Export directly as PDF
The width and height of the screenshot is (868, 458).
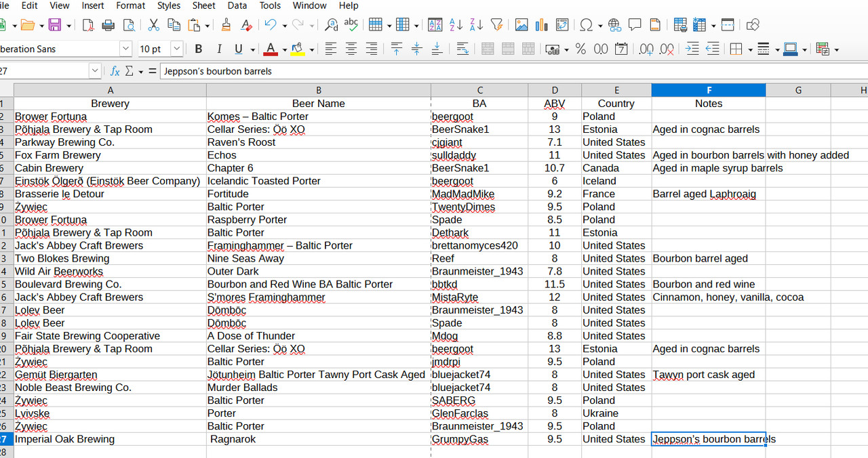coord(88,25)
